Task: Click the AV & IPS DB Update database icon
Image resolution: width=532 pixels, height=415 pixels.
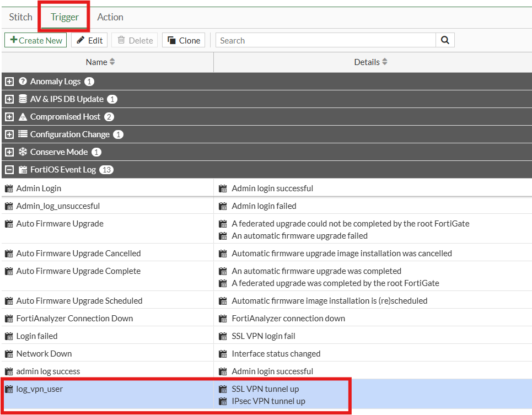Action: (x=23, y=99)
